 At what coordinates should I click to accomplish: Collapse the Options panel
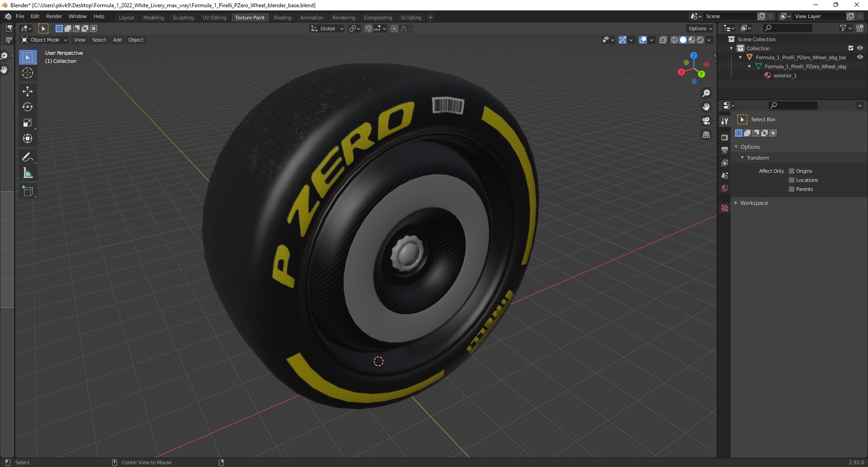pos(736,147)
